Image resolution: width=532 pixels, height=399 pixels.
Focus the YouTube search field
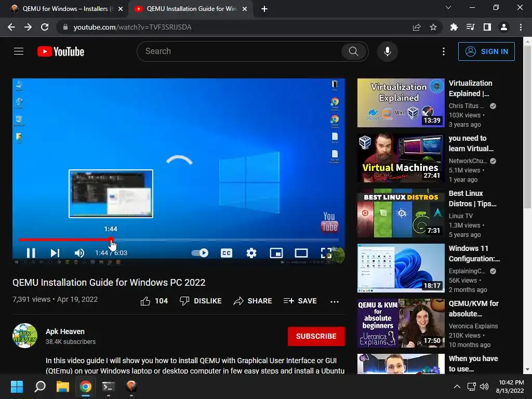pos(239,51)
